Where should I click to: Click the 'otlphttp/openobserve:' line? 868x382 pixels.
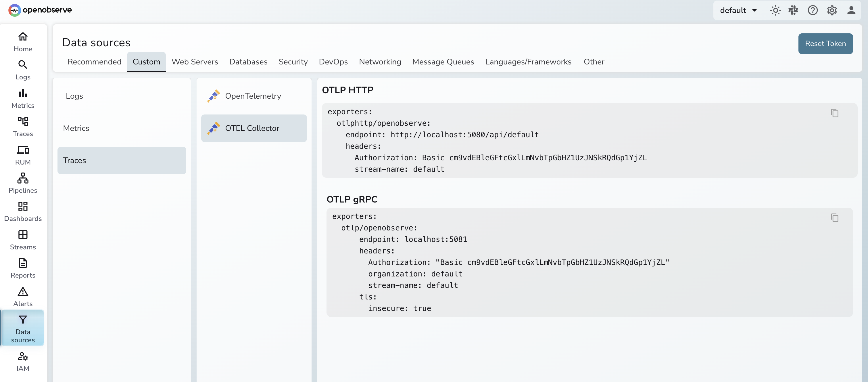coord(383,123)
